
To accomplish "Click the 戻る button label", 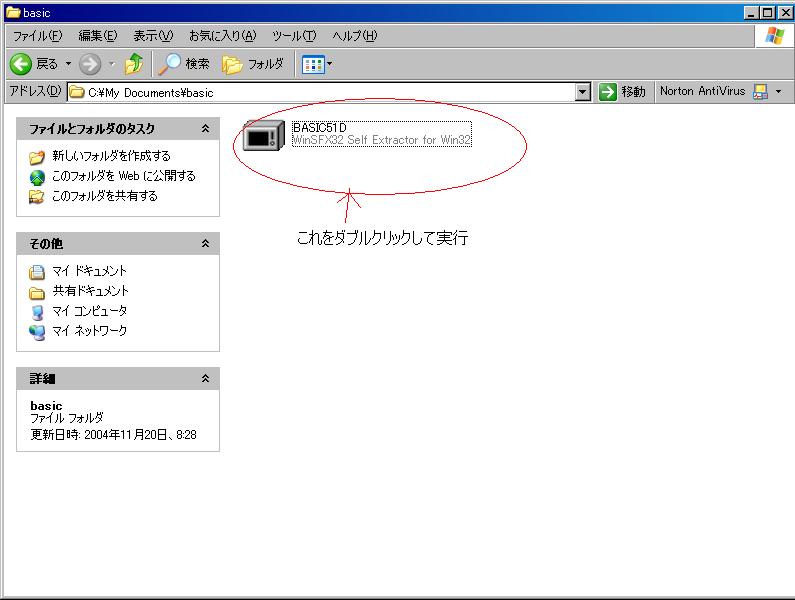I will [47, 64].
